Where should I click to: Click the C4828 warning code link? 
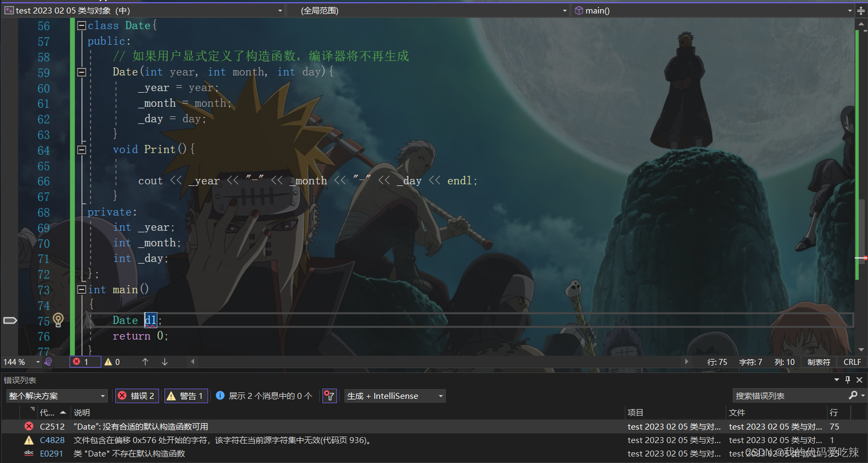(x=52, y=440)
